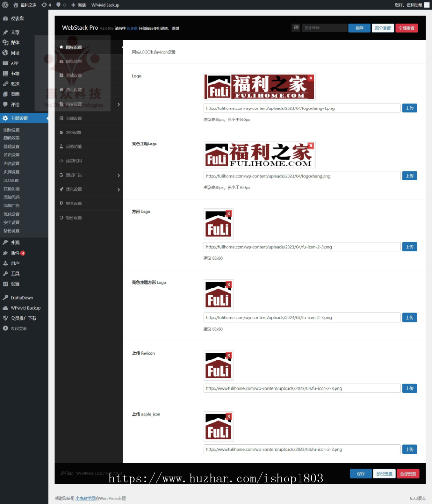Click the logochang-4.png URL input field

(x=302, y=108)
